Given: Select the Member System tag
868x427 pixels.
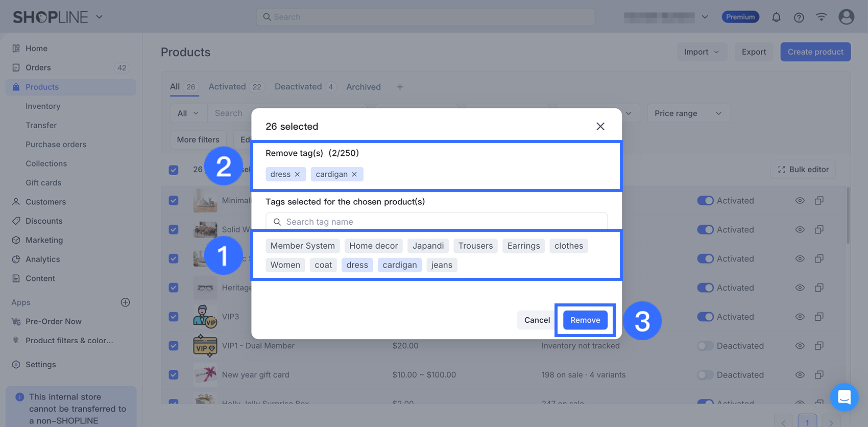Looking at the screenshot, I should 303,246.
